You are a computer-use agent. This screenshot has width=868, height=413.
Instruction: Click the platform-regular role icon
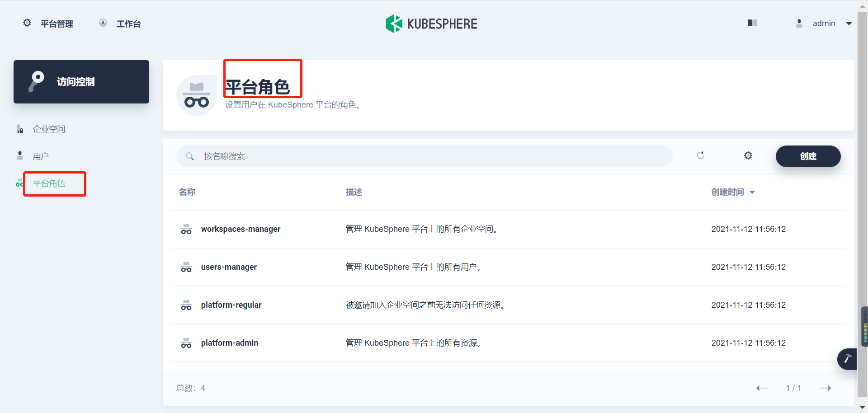click(x=186, y=305)
